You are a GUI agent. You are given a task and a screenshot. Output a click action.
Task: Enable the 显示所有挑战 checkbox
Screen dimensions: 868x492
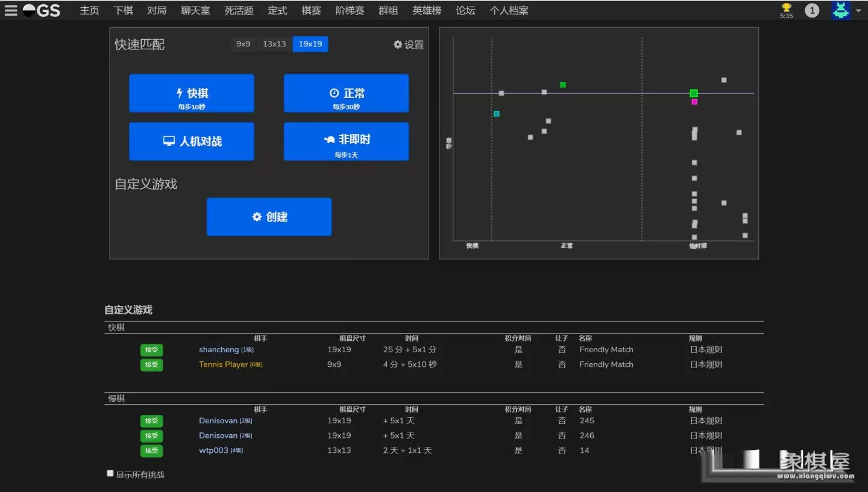(x=110, y=473)
